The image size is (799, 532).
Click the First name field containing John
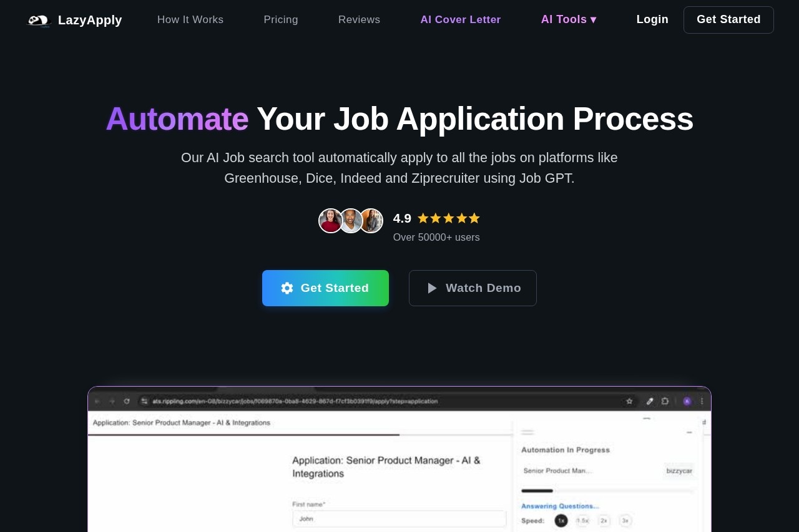coord(399,519)
